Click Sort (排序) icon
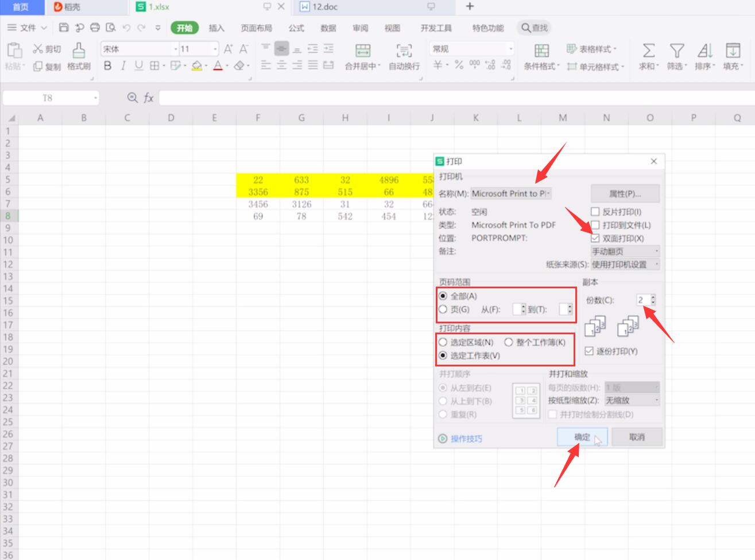This screenshot has height=560, width=755. 705,51
